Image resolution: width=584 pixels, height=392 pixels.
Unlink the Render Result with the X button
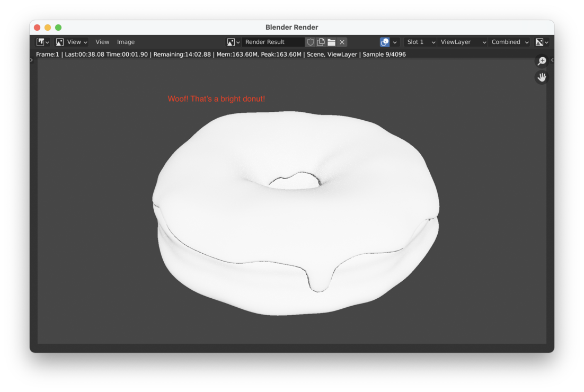pos(342,42)
